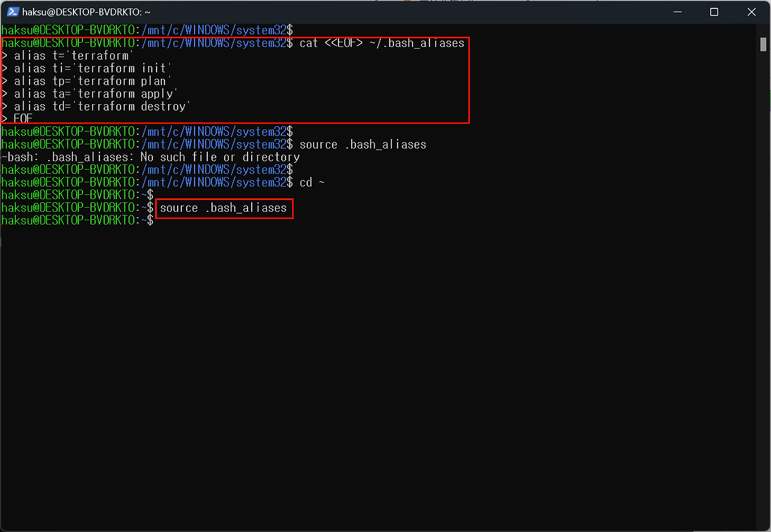Click the PowerShell icon in the title bar
Screen dimensions: 771x532
tap(12, 12)
